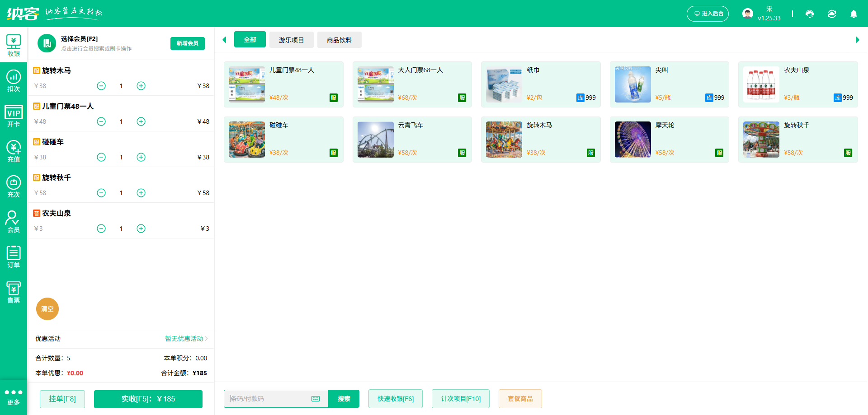Image resolution: width=868 pixels, height=415 pixels.
Task: Expand the 更多 more options menu
Action: (14, 396)
